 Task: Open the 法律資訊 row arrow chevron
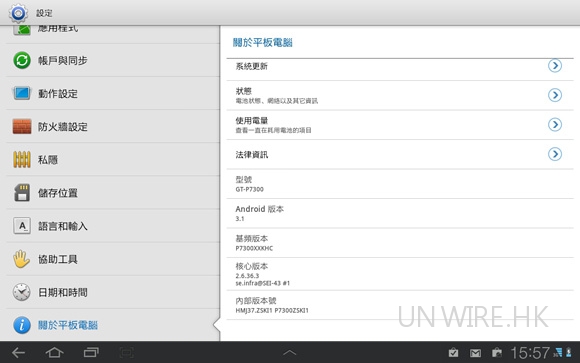(x=555, y=154)
